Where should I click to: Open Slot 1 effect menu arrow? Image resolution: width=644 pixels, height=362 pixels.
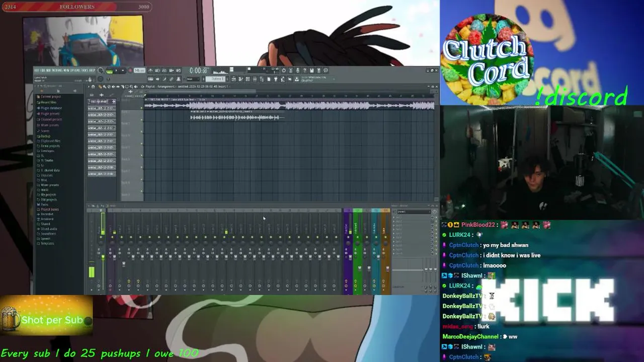(394, 217)
